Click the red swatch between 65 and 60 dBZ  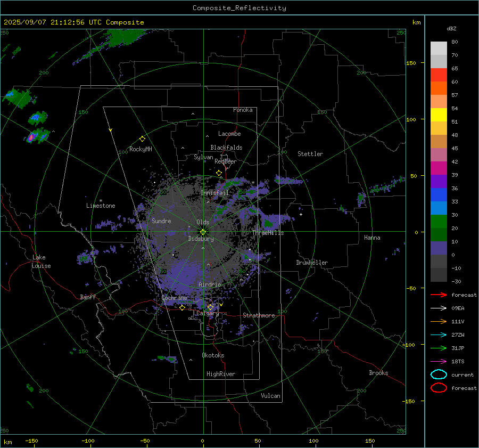tap(439, 75)
